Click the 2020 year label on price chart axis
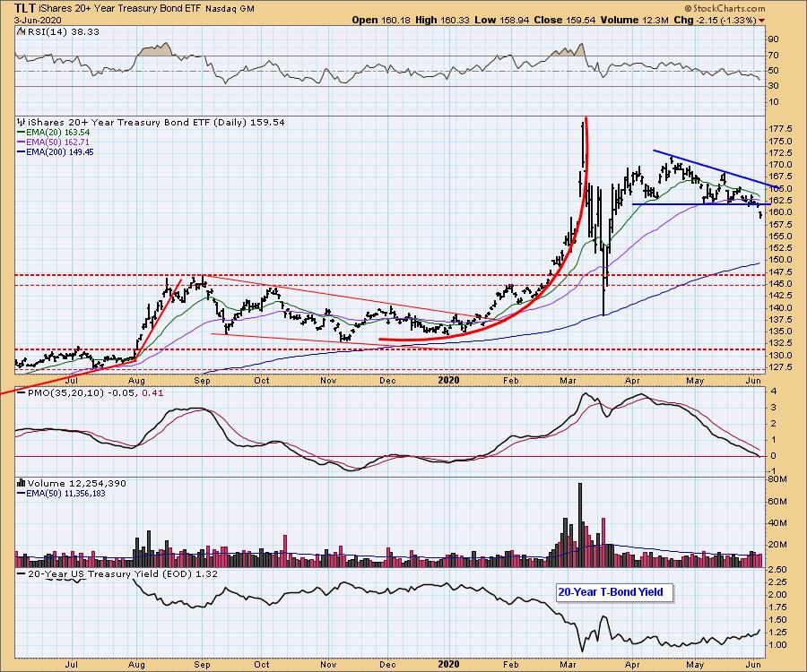 pyautogui.click(x=447, y=381)
